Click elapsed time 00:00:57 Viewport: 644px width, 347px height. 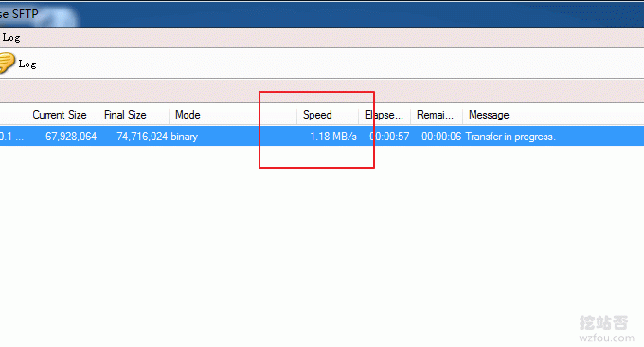(389, 137)
